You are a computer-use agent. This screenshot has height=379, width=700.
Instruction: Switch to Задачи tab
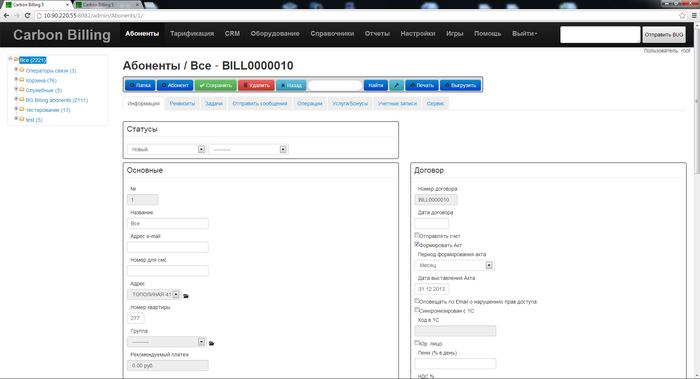214,104
